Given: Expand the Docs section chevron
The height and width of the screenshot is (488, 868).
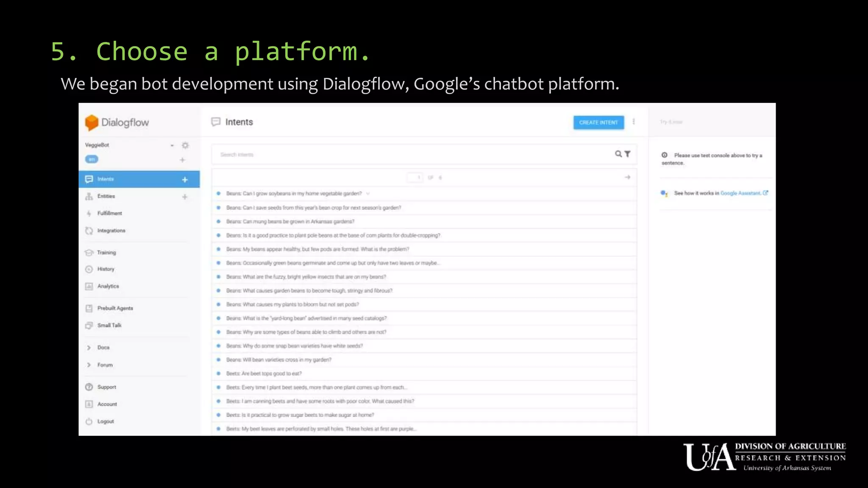Looking at the screenshot, I should (89, 348).
